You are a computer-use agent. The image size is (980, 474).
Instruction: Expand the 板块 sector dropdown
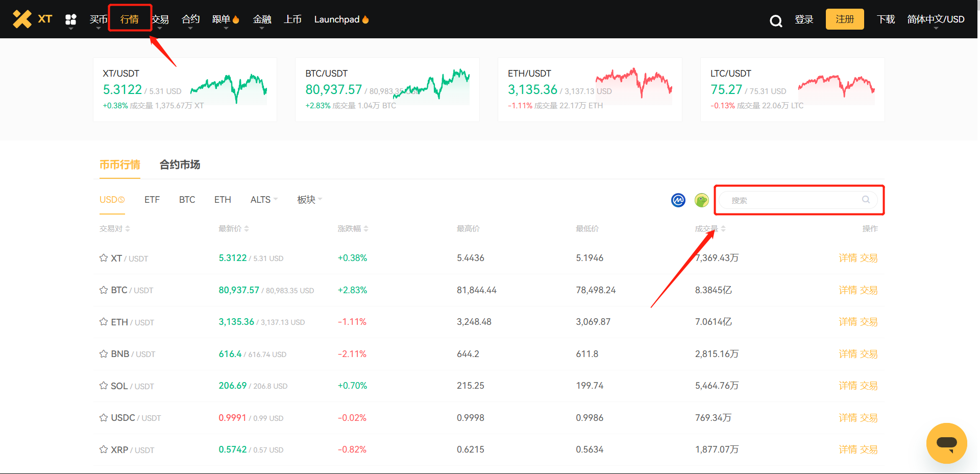tap(309, 200)
